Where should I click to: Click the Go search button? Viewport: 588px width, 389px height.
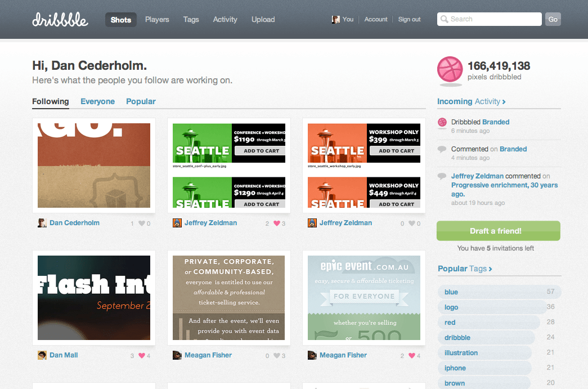(x=553, y=19)
